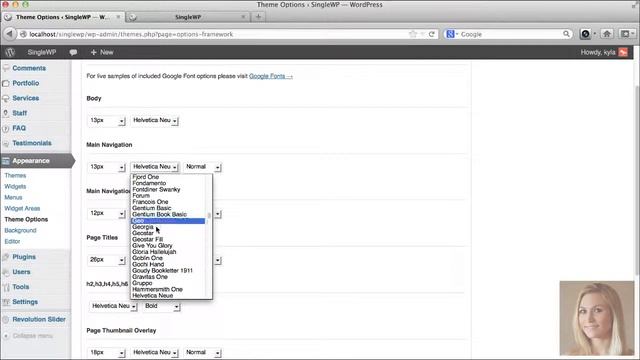The height and width of the screenshot is (360, 640).
Task: Open Tools in the sidebar
Action: pos(20,287)
